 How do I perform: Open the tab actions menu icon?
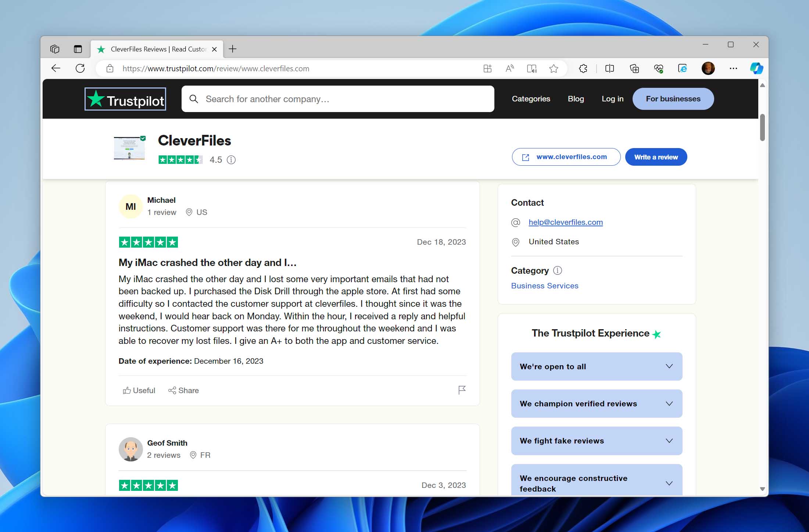pos(78,49)
